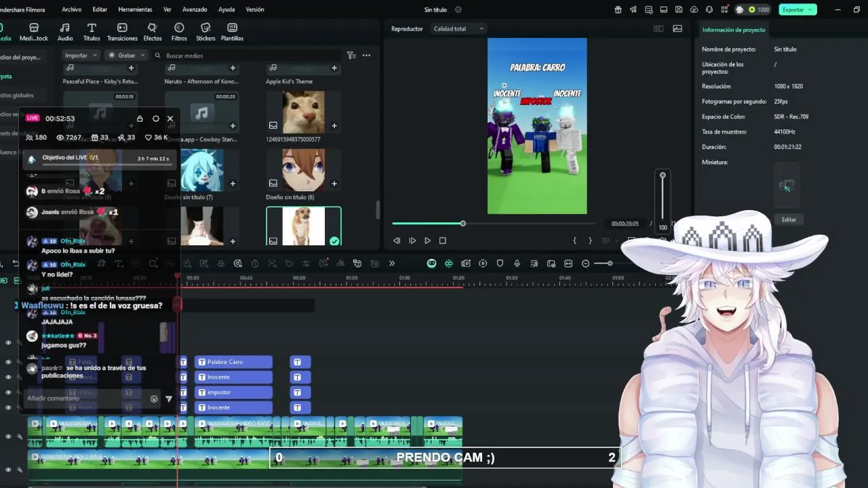Adjust the timeline zoom slider handle
This screenshot has width=868, height=488.
point(610,264)
